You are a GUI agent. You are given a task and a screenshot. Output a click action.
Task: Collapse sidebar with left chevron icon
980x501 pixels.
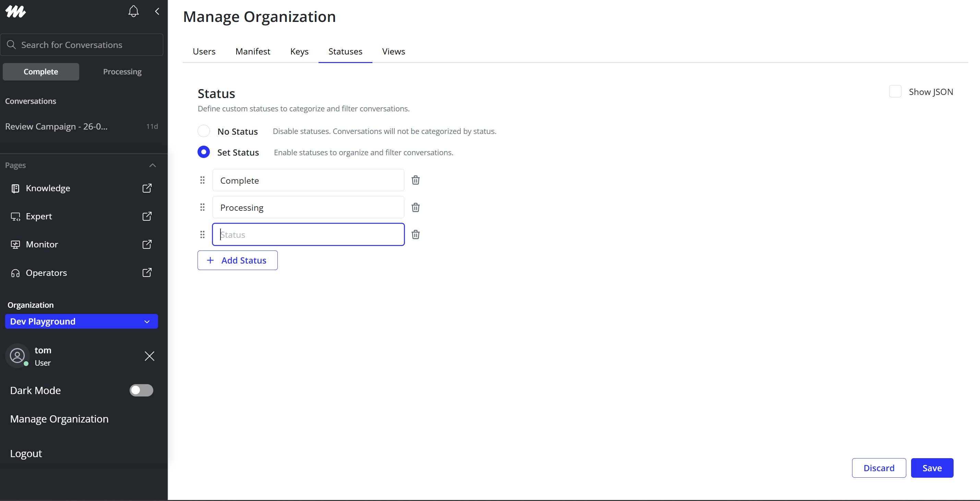pyautogui.click(x=157, y=11)
